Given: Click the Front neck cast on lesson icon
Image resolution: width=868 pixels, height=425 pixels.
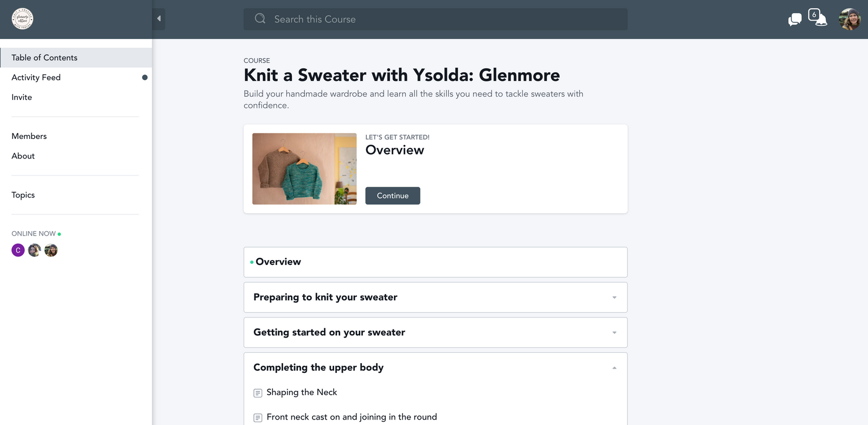Looking at the screenshot, I should pos(258,418).
